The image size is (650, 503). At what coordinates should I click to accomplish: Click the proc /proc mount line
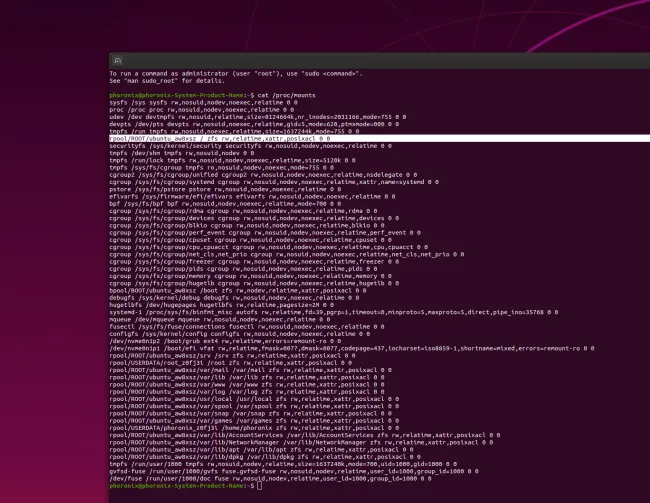pos(201,110)
